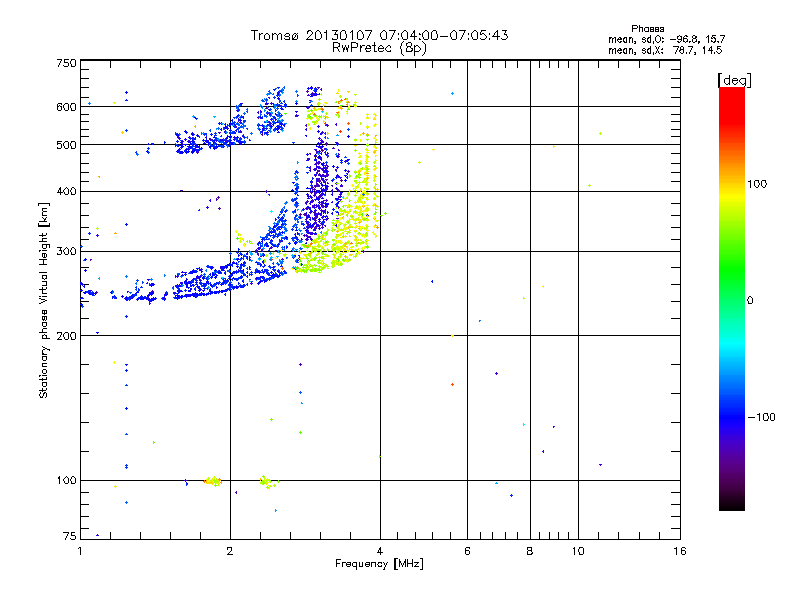
Task: Click the plot title Tromsø 20130107
Action: click(380, 35)
